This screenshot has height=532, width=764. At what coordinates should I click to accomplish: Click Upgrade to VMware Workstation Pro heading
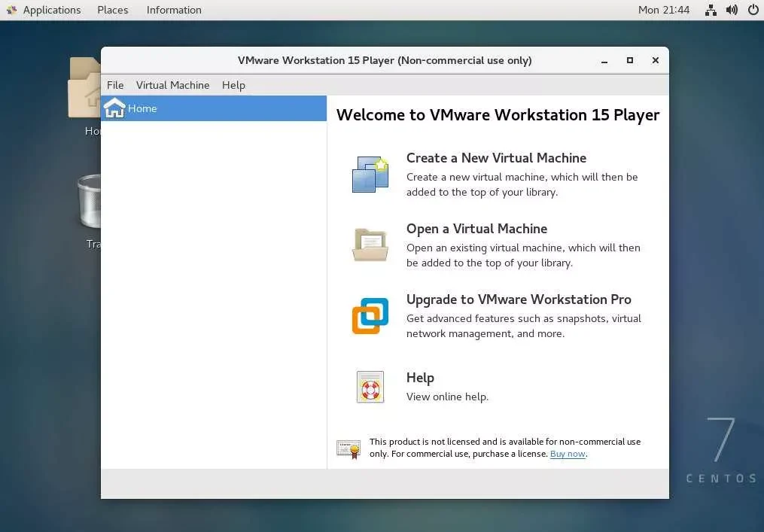point(519,299)
